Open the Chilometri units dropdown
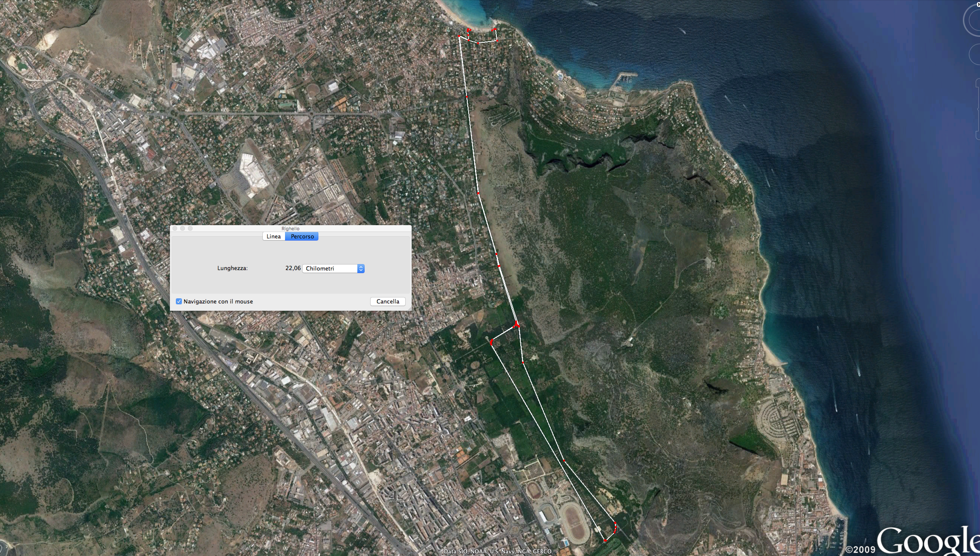The image size is (980, 556). point(333,268)
